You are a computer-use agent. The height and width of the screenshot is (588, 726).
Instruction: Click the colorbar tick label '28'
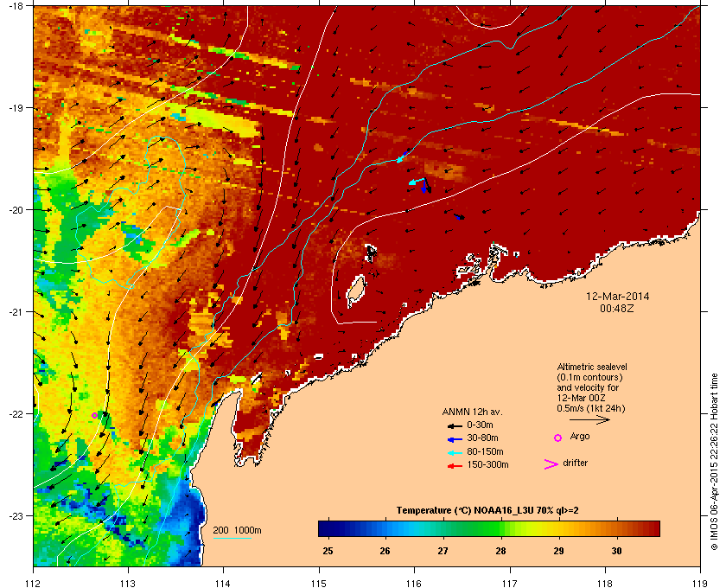point(501,551)
